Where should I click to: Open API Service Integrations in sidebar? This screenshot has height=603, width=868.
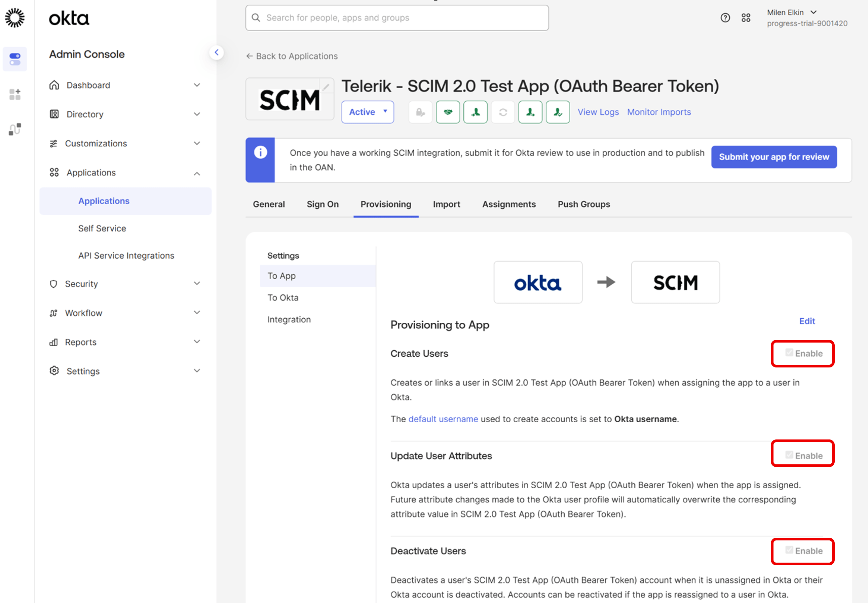(x=126, y=256)
